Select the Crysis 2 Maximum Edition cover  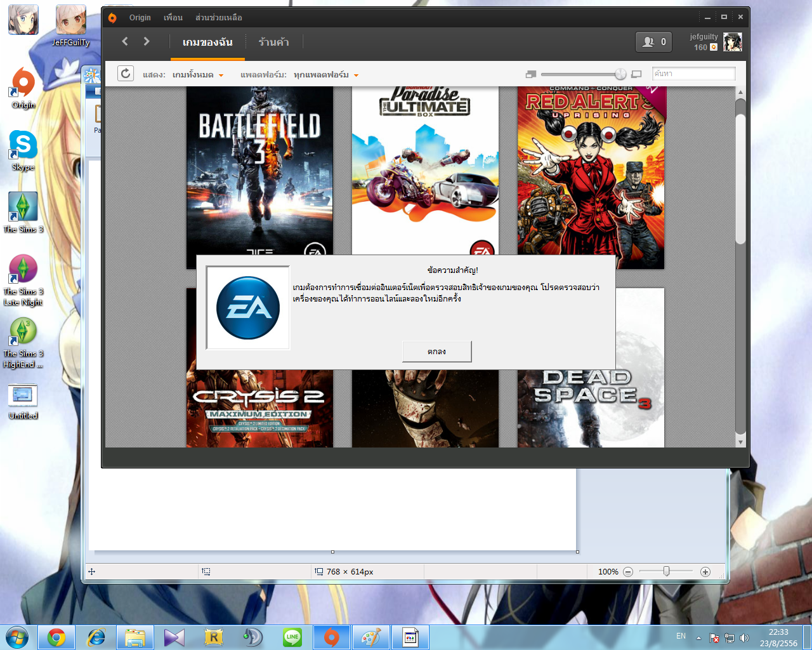coord(259,408)
